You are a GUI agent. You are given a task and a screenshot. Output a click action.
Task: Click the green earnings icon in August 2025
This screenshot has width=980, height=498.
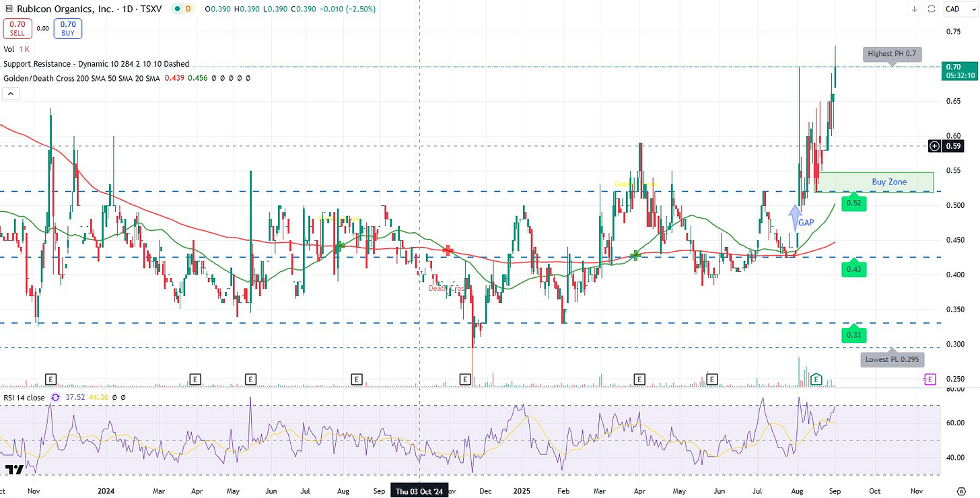816,380
